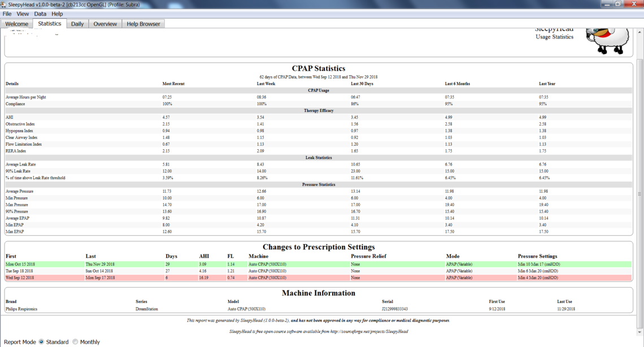
Task: Click the Last 6 Months column header
Action: (x=457, y=84)
